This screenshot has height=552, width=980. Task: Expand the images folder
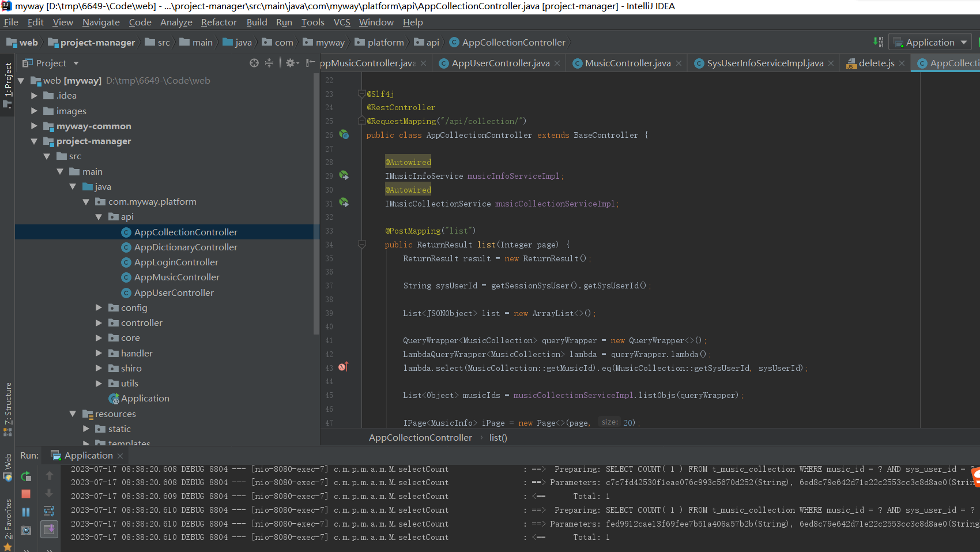pos(34,111)
